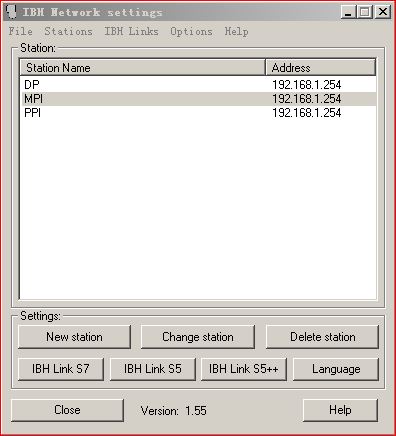
Task: Open the Stations menu
Action: point(68,31)
